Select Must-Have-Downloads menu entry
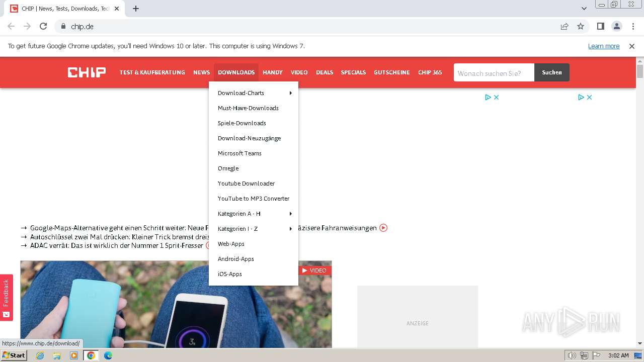The image size is (644, 362). click(254, 108)
